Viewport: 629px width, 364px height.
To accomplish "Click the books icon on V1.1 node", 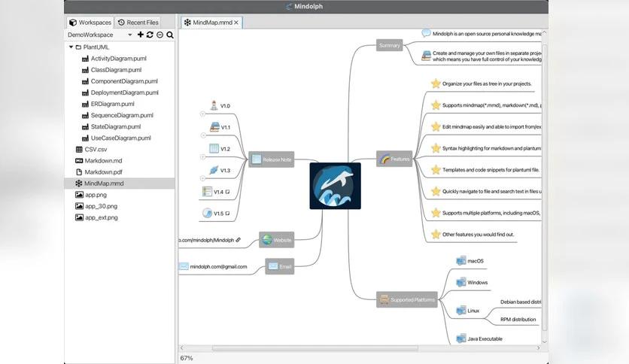I will point(215,127).
